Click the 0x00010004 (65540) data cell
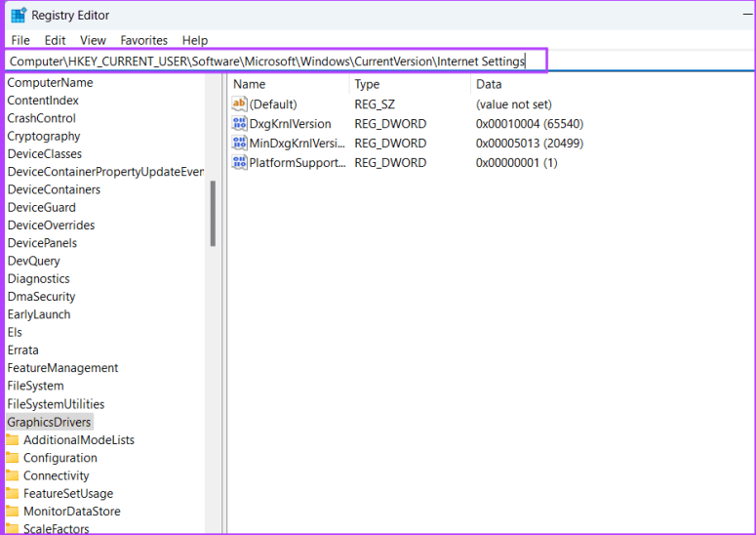756x535 pixels. coord(530,124)
